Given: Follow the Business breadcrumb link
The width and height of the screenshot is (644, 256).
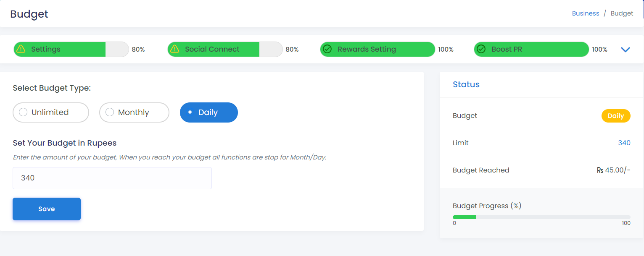Looking at the screenshot, I should point(586,13).
